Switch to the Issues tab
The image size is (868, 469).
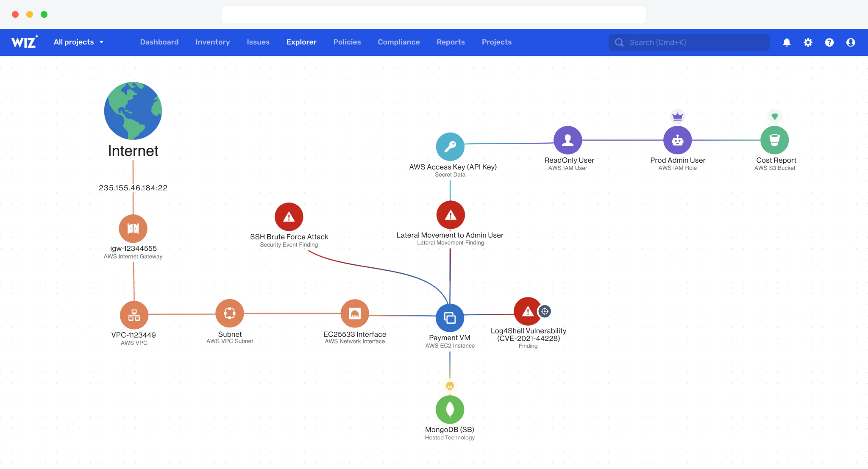(x=258, y=42)
